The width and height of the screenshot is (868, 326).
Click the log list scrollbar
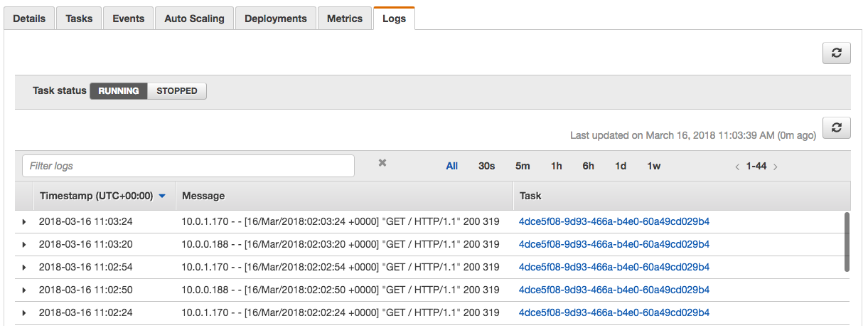(x=846, y=241)
